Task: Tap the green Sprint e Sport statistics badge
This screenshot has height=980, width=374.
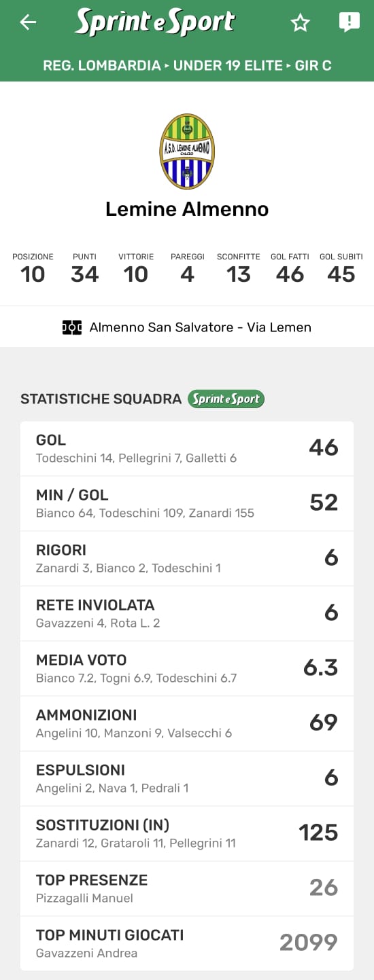Action: (226, 399)
